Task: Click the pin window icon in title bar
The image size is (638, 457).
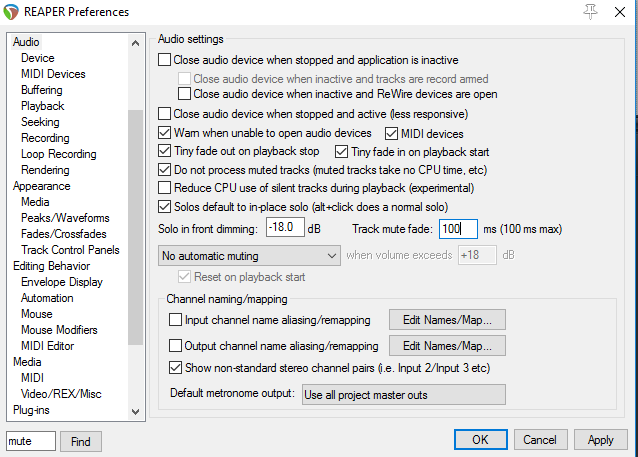Action: pos(591,12)
